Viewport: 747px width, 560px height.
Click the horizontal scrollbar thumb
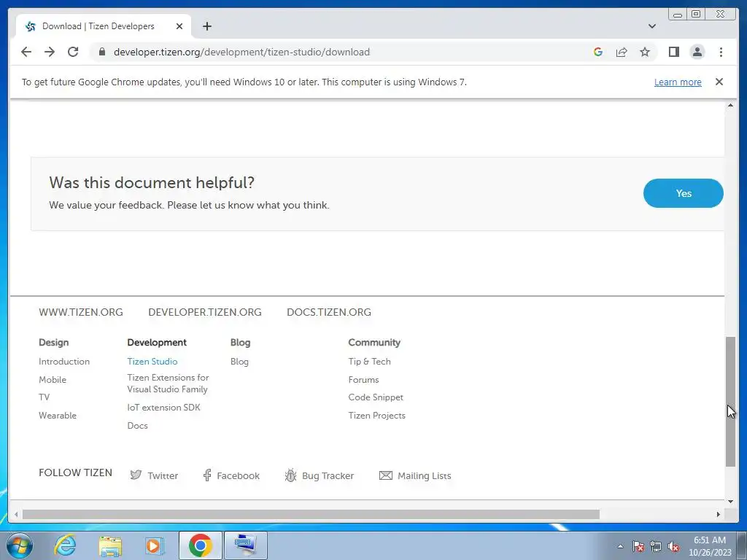tap(311, 514)
